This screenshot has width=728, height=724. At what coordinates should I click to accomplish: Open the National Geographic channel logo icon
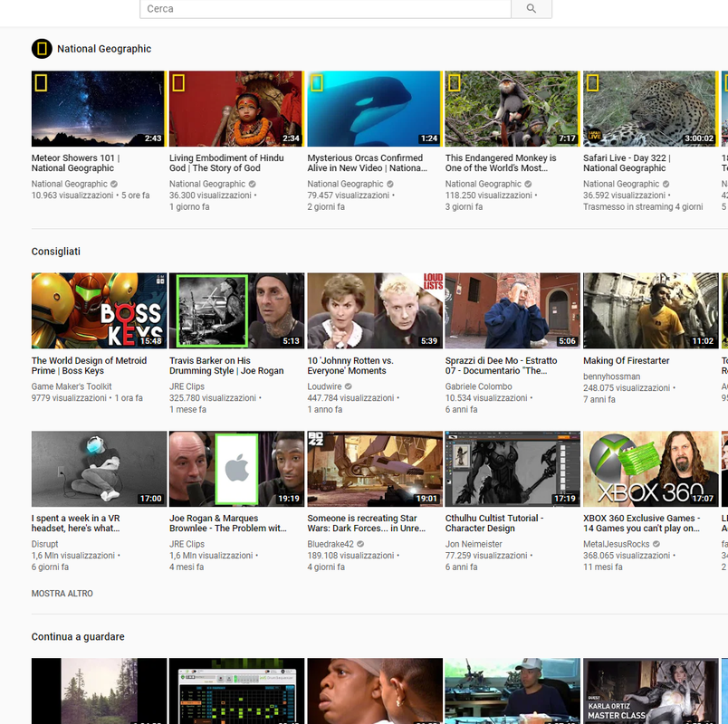(42, 49)
